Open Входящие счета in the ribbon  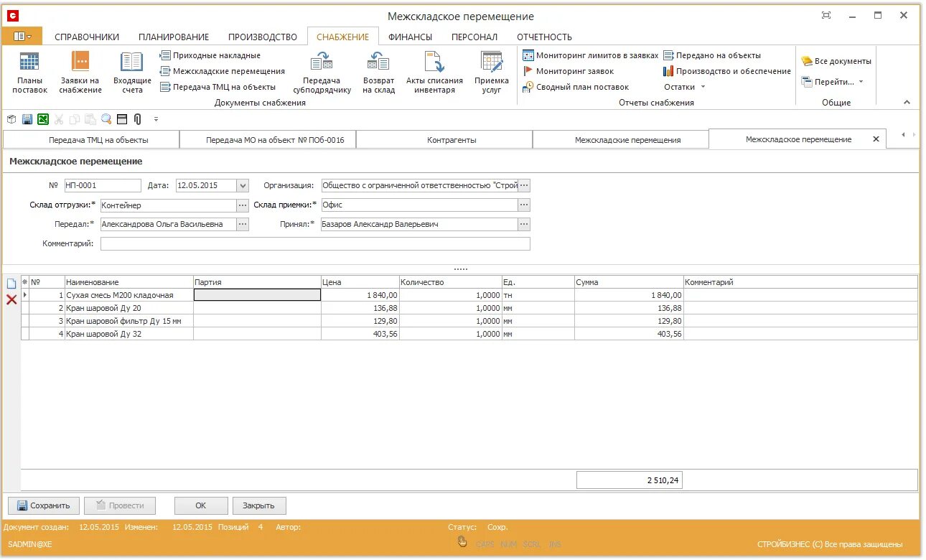[132, 73]
